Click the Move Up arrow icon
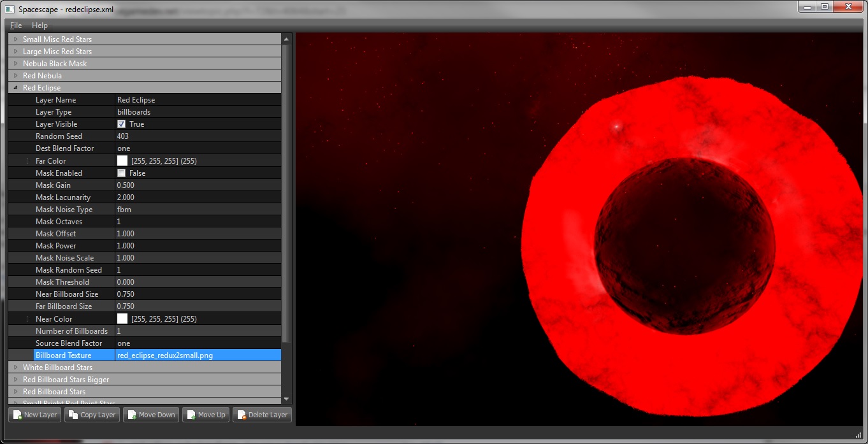This screenshot has width=868, height=444. click(191, 415)
